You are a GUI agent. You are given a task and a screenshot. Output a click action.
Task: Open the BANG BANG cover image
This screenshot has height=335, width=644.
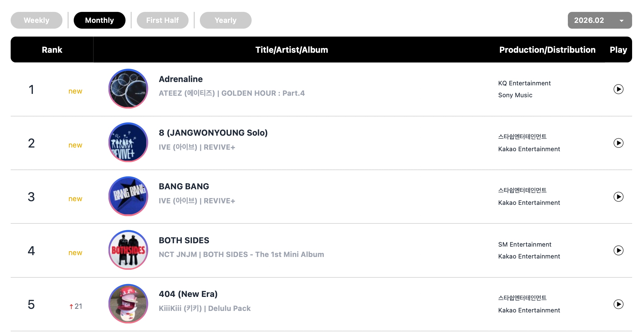(128, 196)
